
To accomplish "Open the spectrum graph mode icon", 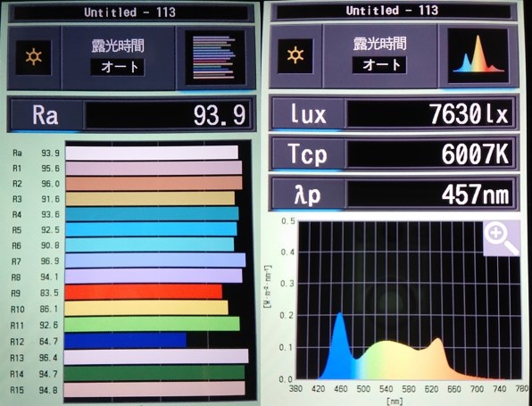I will pyautogui.click(x=478, y=55).
